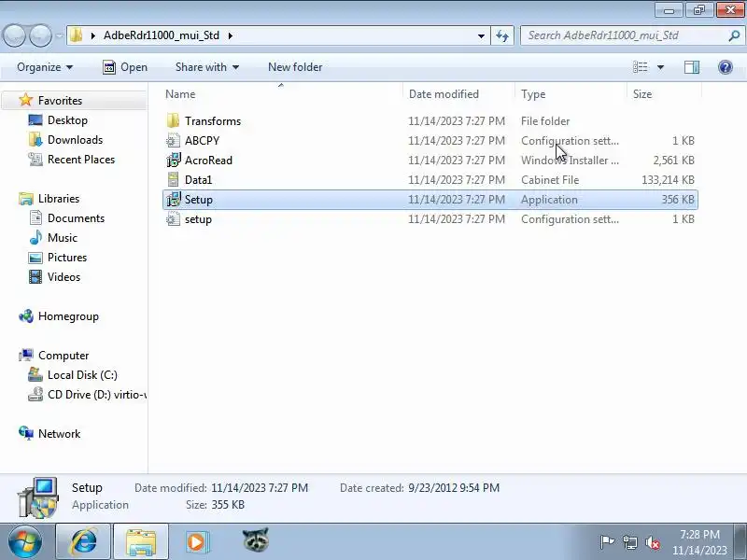Click the Open toolbar button
Viewport: 747px width, 560px height.
(x=125, y=67)
